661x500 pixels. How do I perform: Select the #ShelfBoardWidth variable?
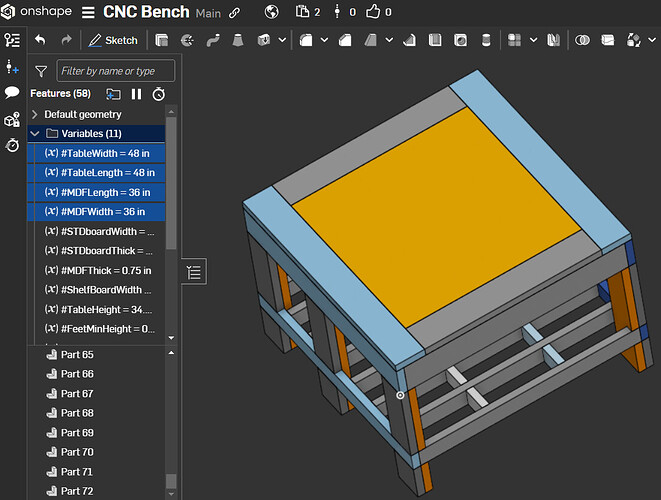tap(97, 290)
